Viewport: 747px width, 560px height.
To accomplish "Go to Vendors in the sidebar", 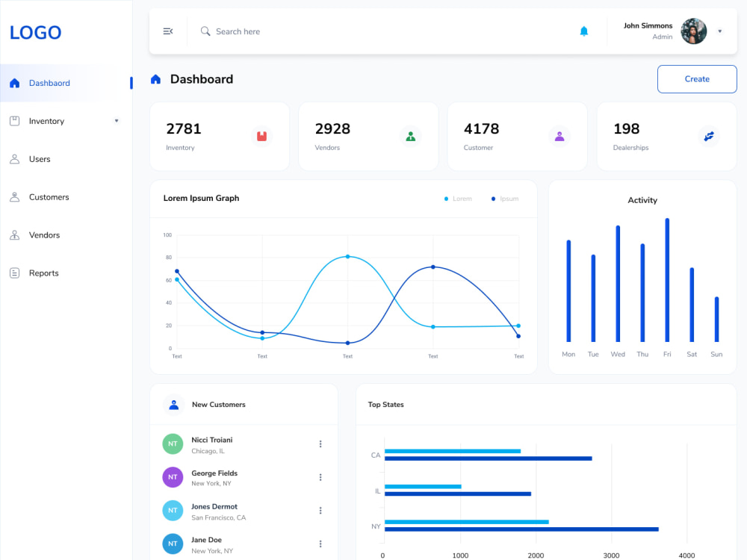I will (x=66, y=235).
